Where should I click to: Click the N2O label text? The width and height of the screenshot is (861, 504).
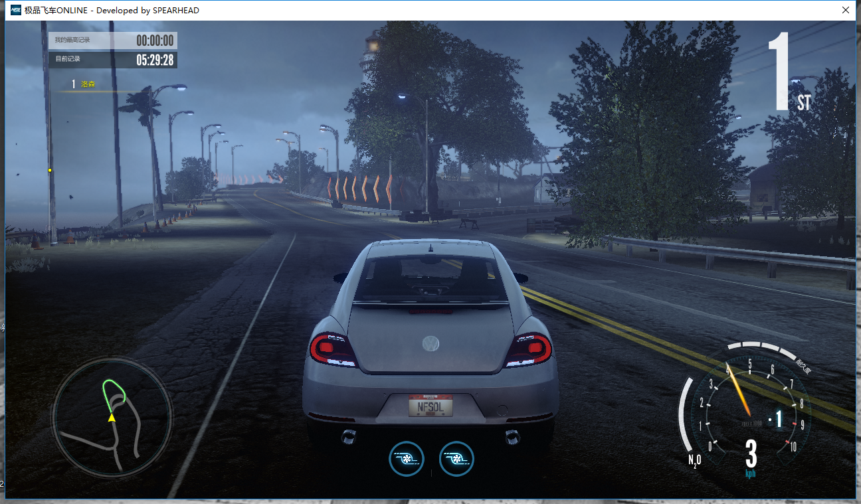[695, 460]
